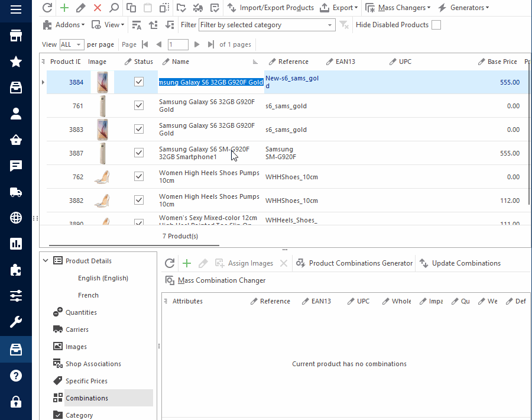532x420 pixels.
Task: Select French language item
Action: pos(88,295)
